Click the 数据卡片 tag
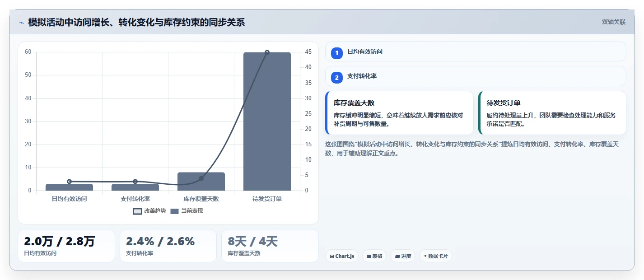The height and width of the screenshot is (280, 644). [x=436, y=256]
